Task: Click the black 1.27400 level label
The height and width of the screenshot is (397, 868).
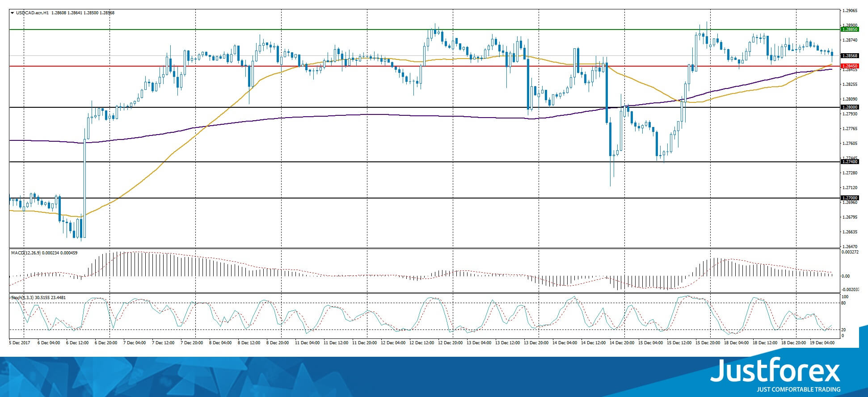Action: [850, 162]
